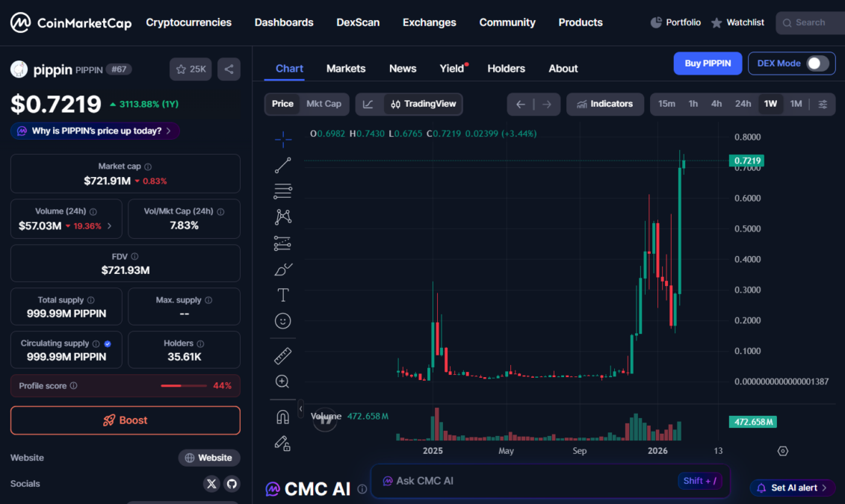The width and height of the screenshot is (845, 504).
Task: Toggle DEX Mode switch
Action: click(817, 63)
